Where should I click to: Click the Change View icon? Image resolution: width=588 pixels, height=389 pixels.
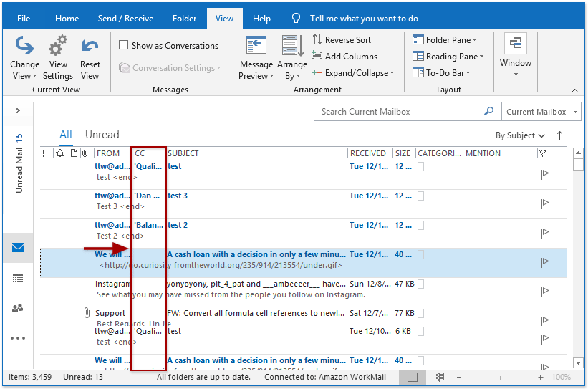(x=25, y=47)
